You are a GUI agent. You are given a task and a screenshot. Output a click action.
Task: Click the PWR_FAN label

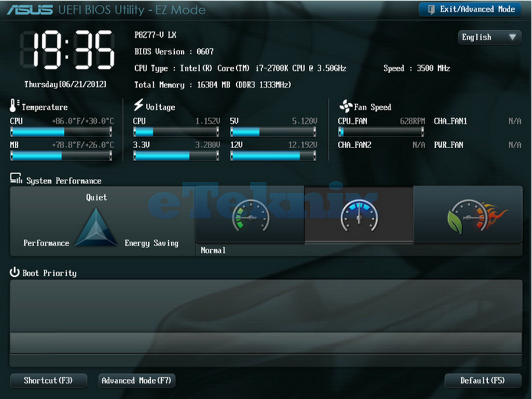[449, 145]
